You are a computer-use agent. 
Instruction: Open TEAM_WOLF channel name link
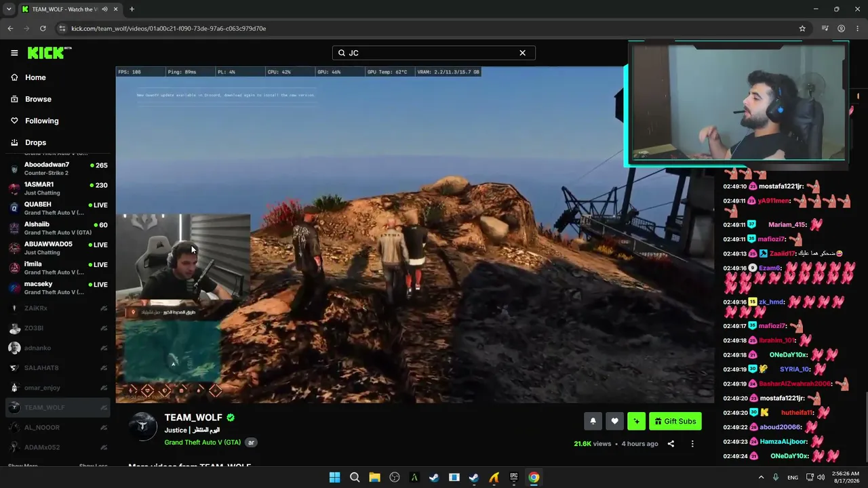click(x=193, y=418)
